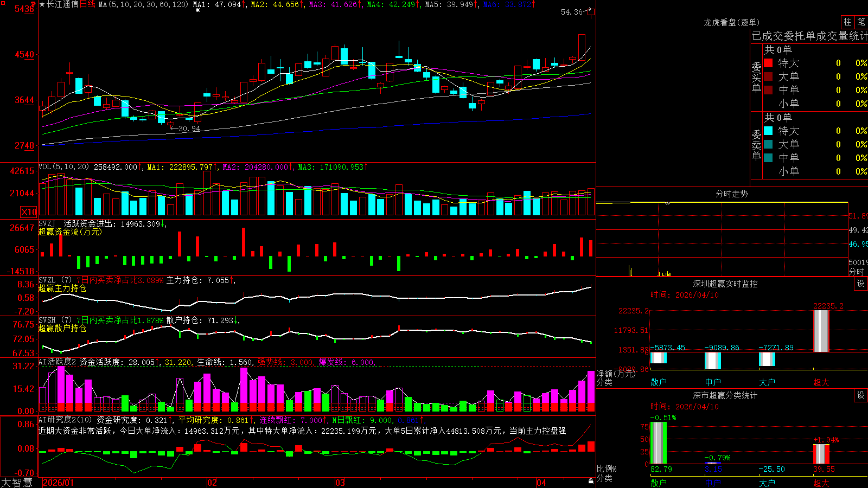Click the dark red 大单 swatch under 委买单
This screenshot has height=488, width=868.
coord(768,76)
